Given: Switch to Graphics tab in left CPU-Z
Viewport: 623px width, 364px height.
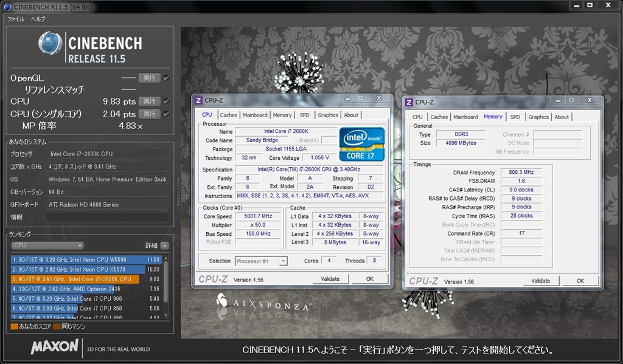Looking at the screenshot, I should 328,115.
